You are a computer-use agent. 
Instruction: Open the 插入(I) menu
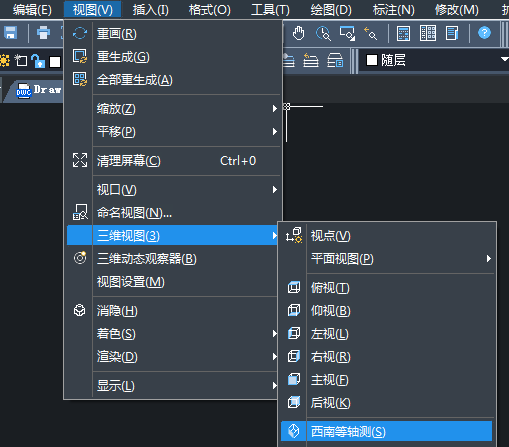(150, 10)
